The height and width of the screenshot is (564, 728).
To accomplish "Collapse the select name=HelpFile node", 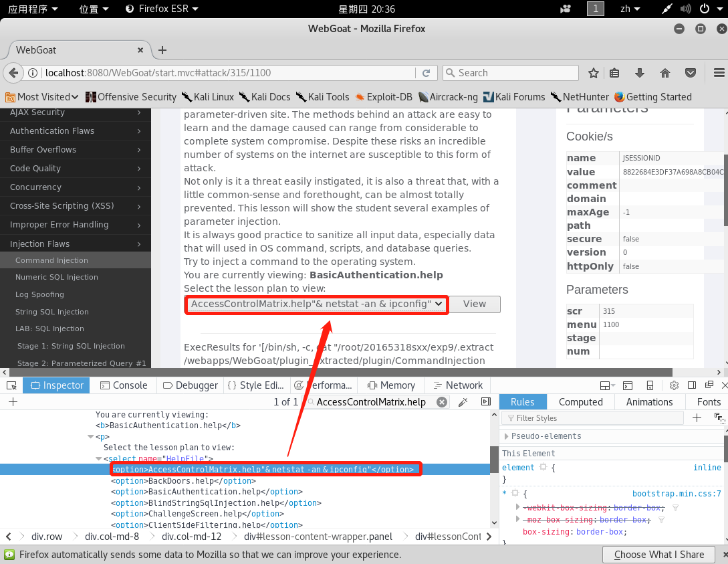I will pos(99,458).
